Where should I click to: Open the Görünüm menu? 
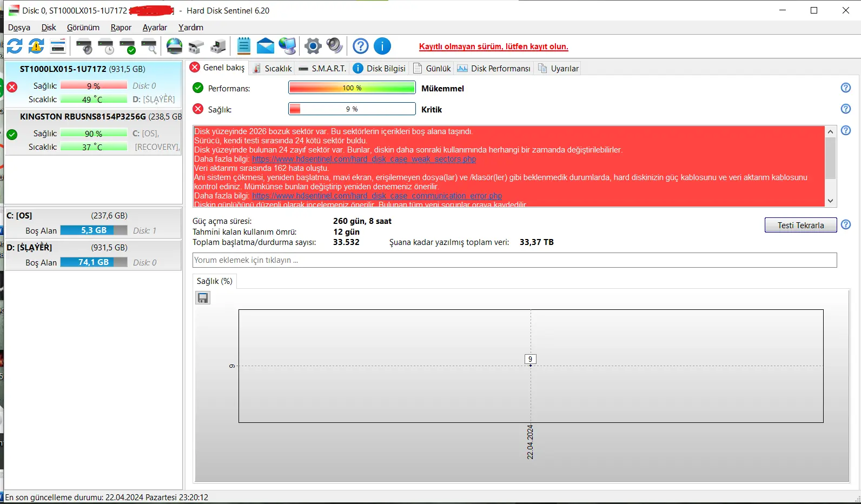point(83,28)
